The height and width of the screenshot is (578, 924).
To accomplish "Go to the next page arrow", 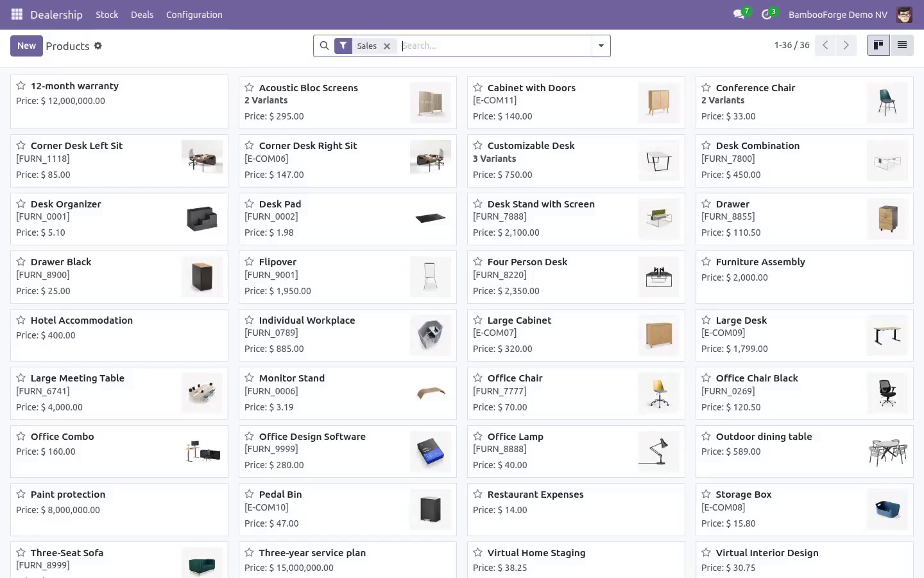I will (x=846, y=45).
